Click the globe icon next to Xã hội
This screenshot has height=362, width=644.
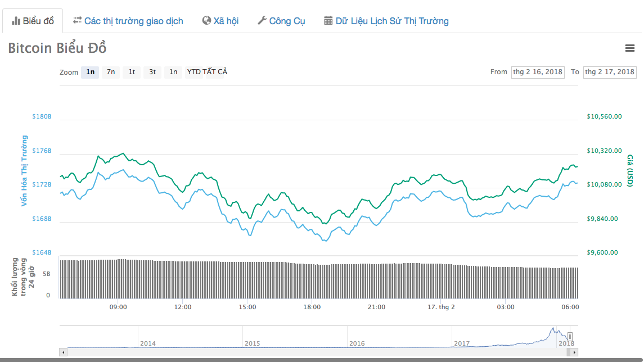(x=206, y=20)
